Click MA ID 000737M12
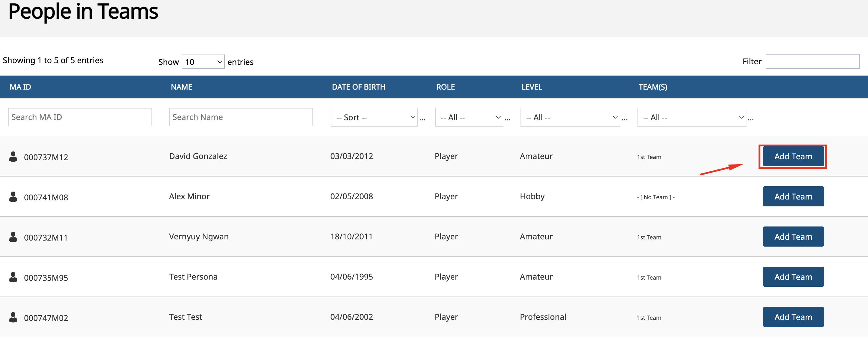 click(x=46, y=157)
